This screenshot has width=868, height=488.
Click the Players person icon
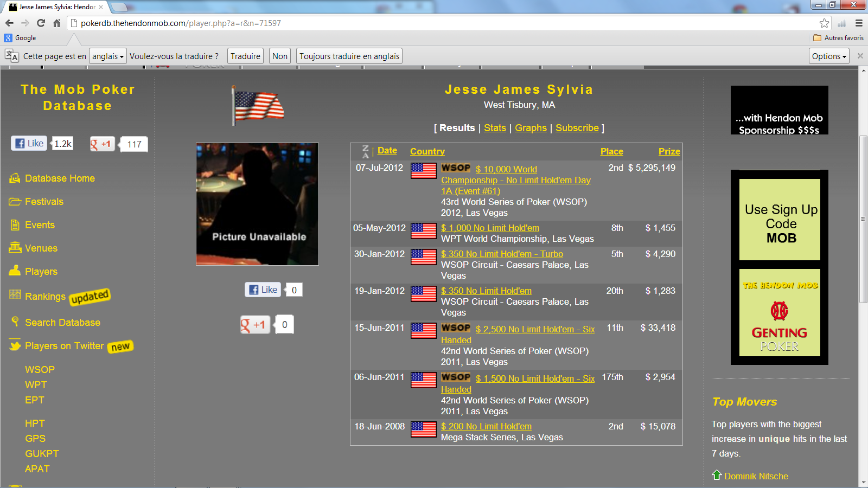(x=15, y=271)
